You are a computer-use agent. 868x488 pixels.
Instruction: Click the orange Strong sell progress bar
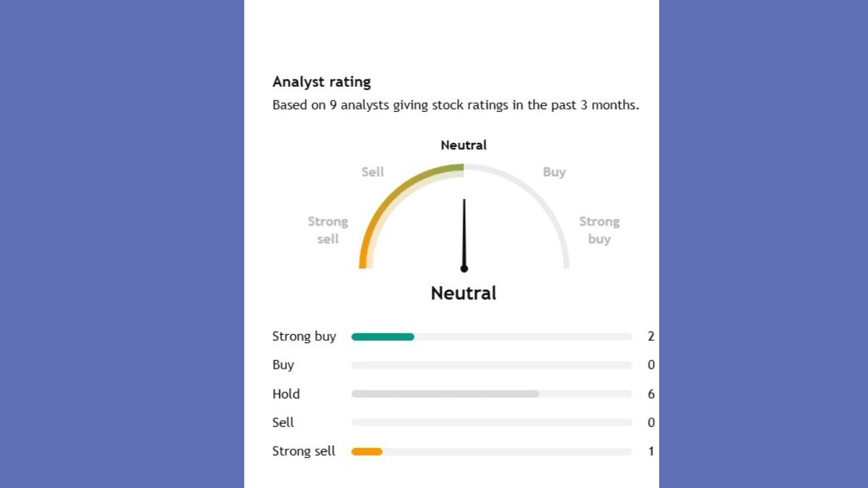367,451
